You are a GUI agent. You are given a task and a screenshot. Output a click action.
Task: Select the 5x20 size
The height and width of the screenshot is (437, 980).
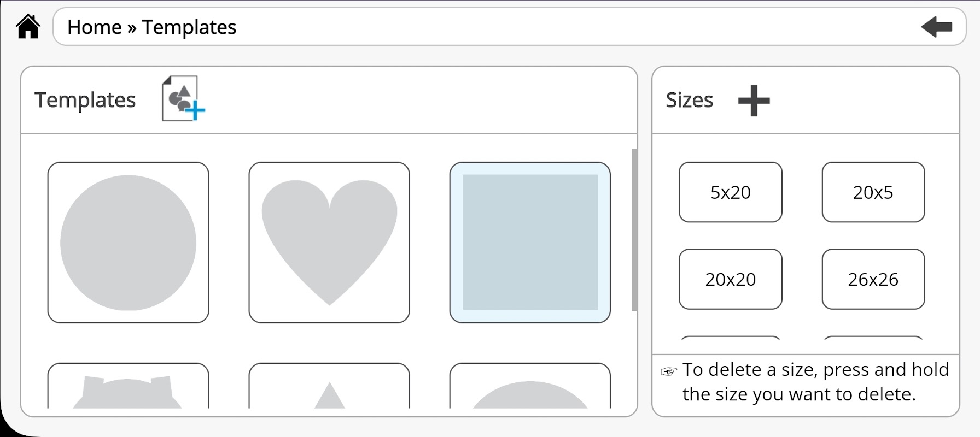(730, 192)
